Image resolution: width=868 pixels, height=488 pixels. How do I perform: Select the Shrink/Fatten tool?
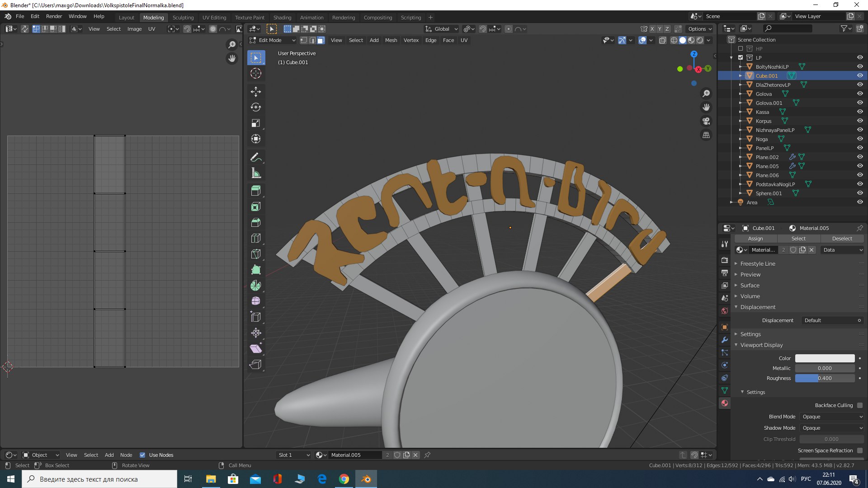[x=256, y=333]
